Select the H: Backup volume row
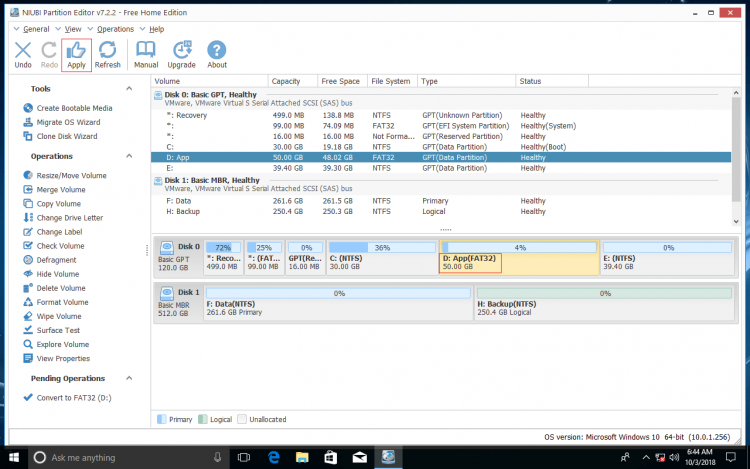750x469 pixels. [441, 211]
